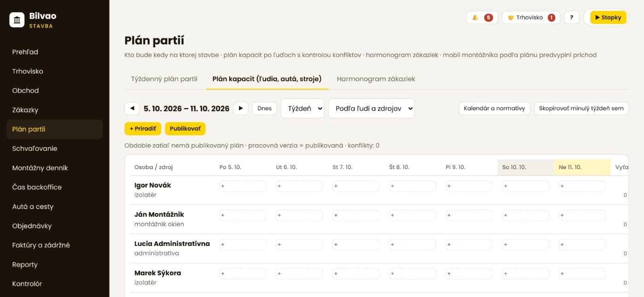Go to Čas backoffice in the sidebar
The height and width of the screenshot is (297, 644).
click(x=55, y=187)
